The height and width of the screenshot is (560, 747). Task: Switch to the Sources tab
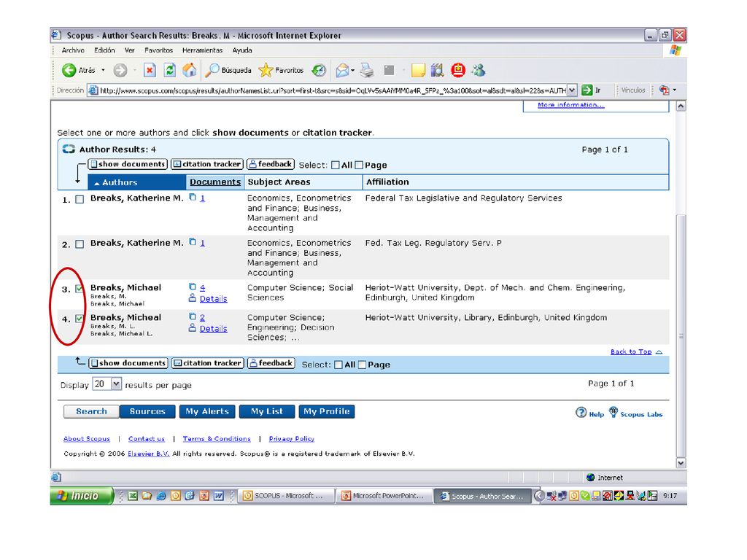point(147,411)
